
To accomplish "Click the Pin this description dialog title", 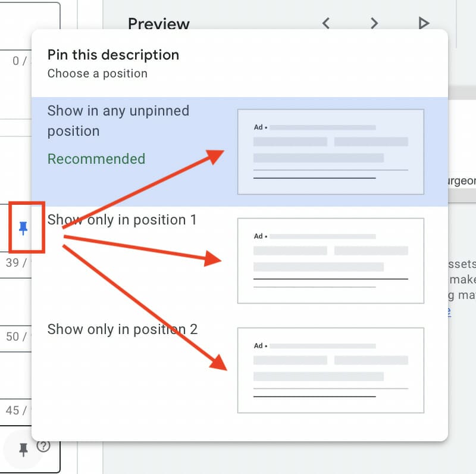I will (113, 55).
